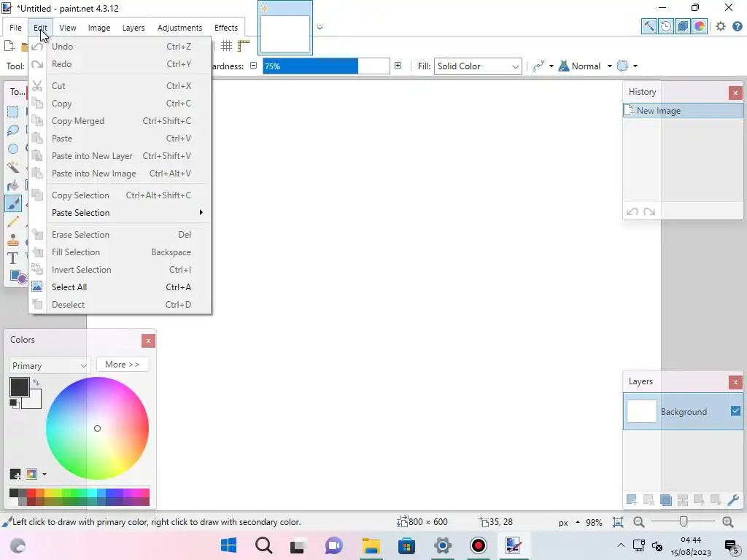Toggle the Tools window button
Viewport: 747px width, 560px height.
coord(649,27)
